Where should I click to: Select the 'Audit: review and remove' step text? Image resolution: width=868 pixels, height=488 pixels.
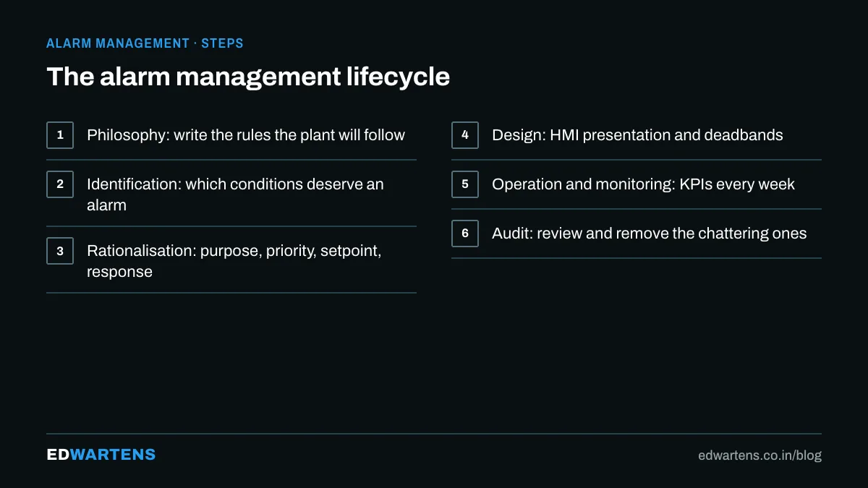point(649,234)
